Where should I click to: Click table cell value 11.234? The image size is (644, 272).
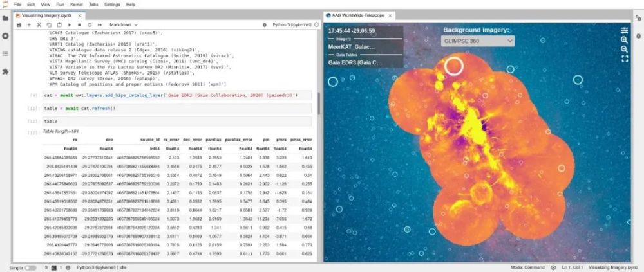[263, 219]
